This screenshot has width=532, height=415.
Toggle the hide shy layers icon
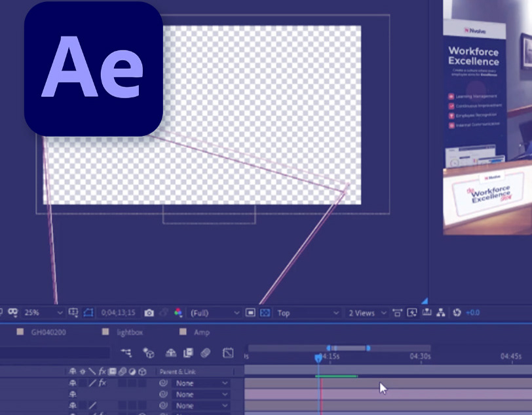point(170,353)
